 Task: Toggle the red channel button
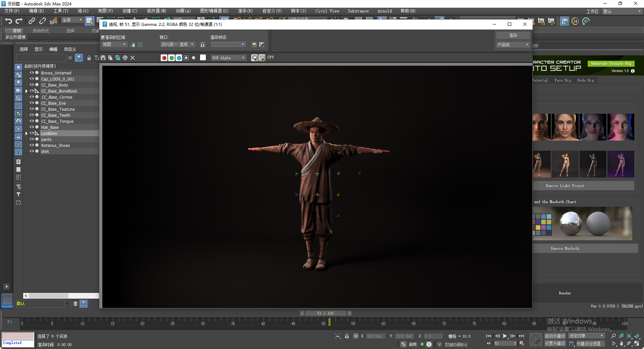164,58
